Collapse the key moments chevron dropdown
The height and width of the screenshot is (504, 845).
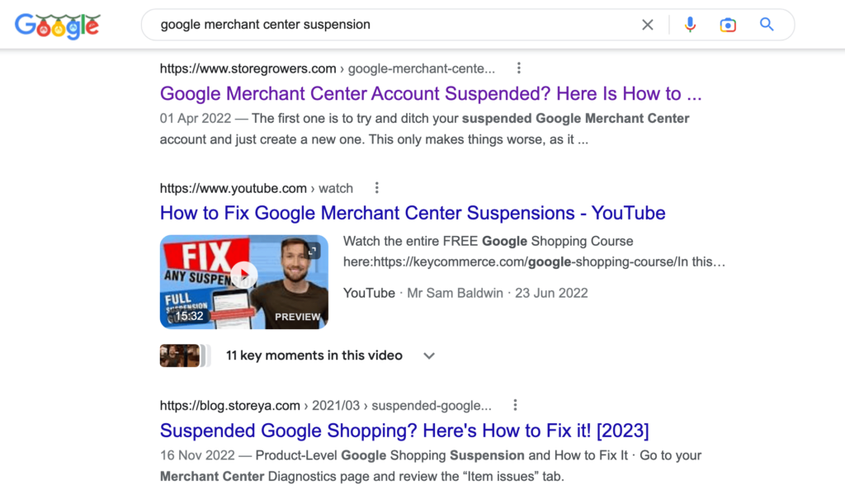click(428, 356)
